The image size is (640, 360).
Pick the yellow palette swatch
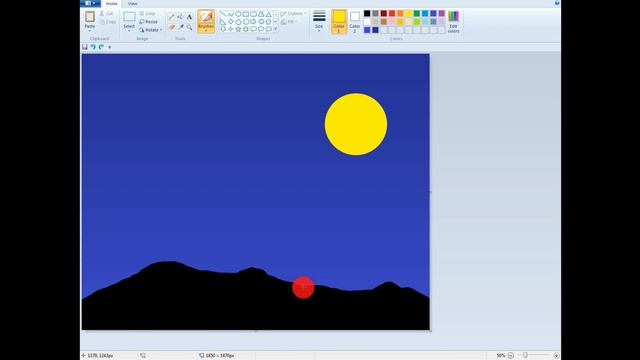[409, 13]
